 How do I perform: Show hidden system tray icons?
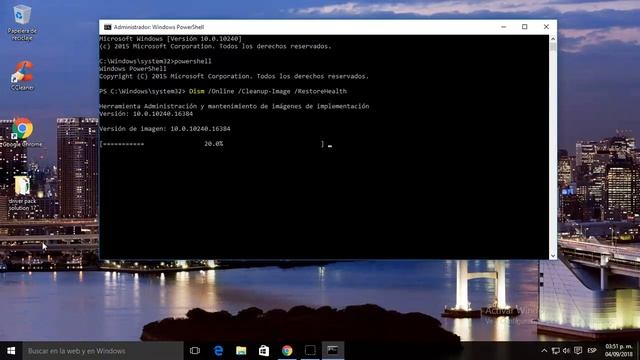(544, 351)
